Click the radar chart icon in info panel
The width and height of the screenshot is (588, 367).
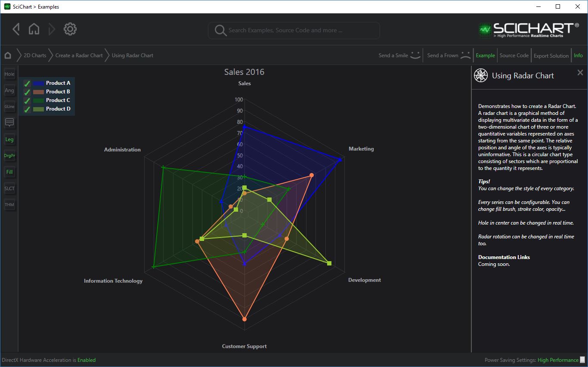[481, 75]
